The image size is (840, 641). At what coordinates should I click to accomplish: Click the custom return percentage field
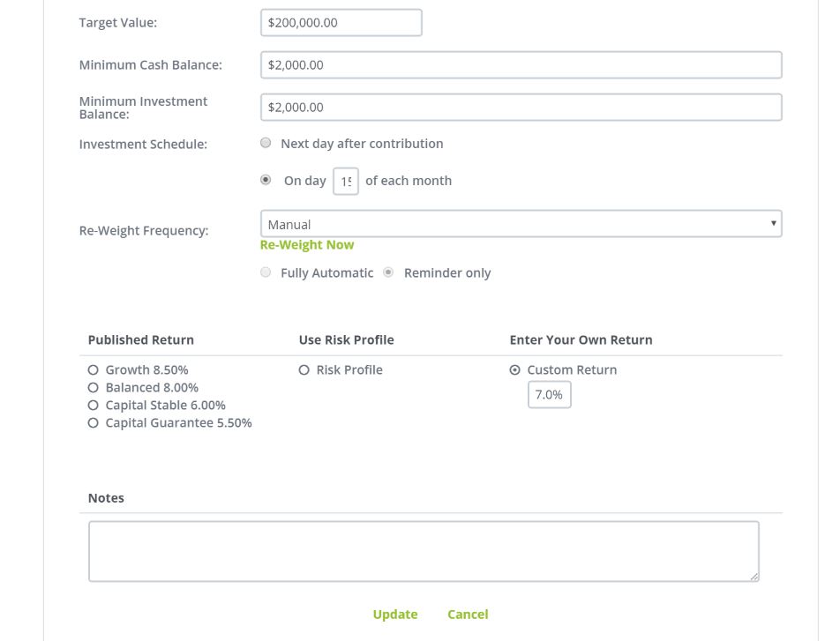click(x=549, y=395)
